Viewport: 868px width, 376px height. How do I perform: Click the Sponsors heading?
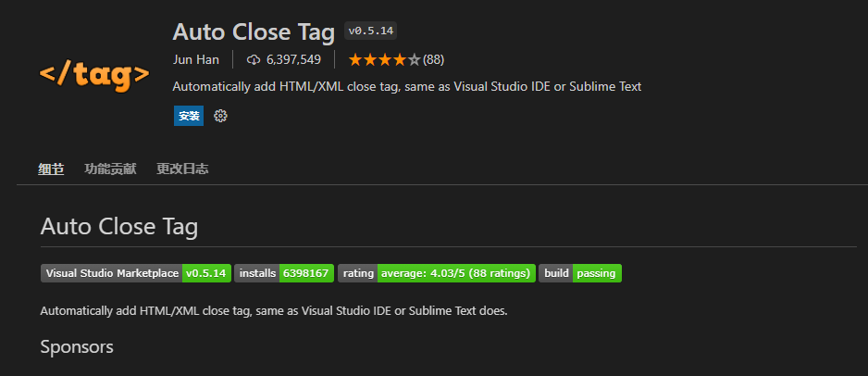tap(77, 347)
